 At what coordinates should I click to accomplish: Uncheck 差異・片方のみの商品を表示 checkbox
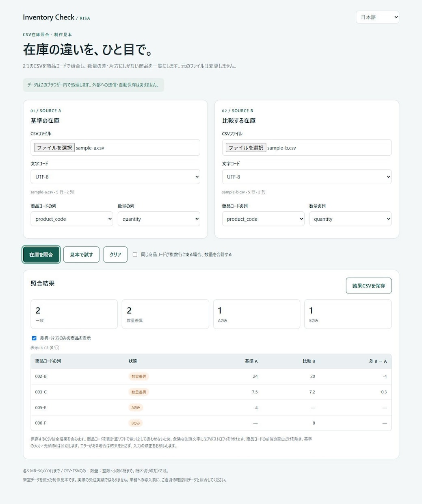(34, 338)
